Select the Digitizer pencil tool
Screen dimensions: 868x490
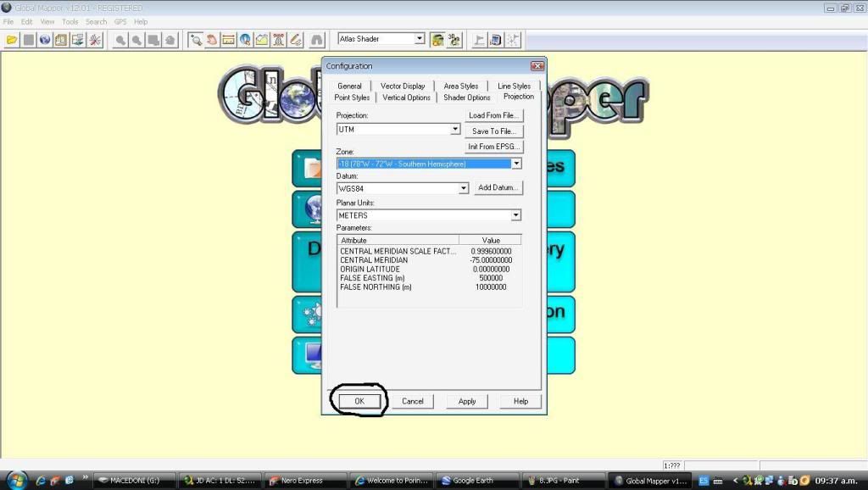pos(296,40)
